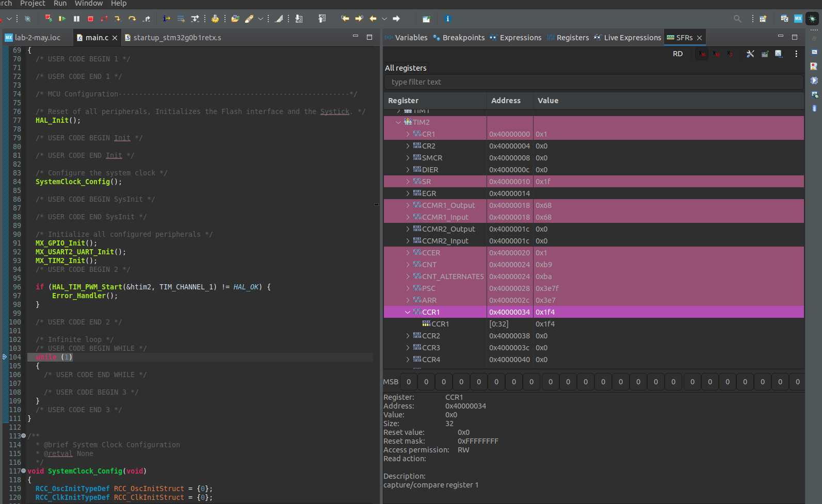Click the Resume debug icon
The image size is (822, 504).
[x=62, y=19]
